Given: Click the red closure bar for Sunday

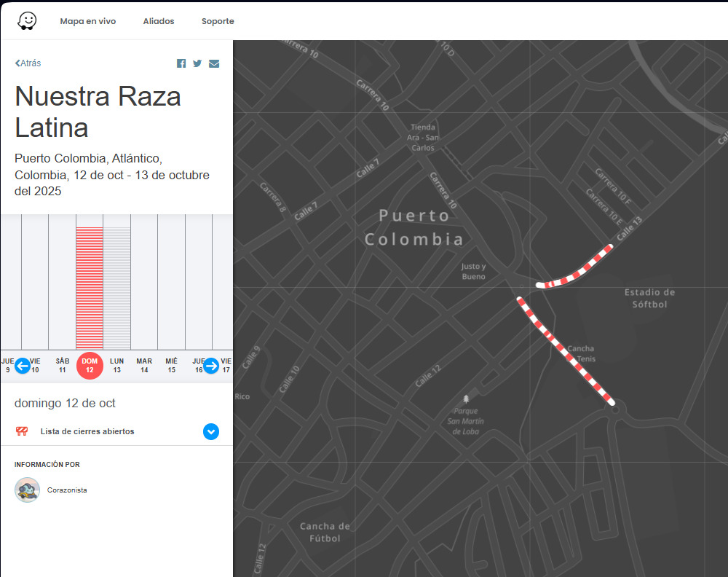Looking at the screenshot, I should click(x=90, y=288).
